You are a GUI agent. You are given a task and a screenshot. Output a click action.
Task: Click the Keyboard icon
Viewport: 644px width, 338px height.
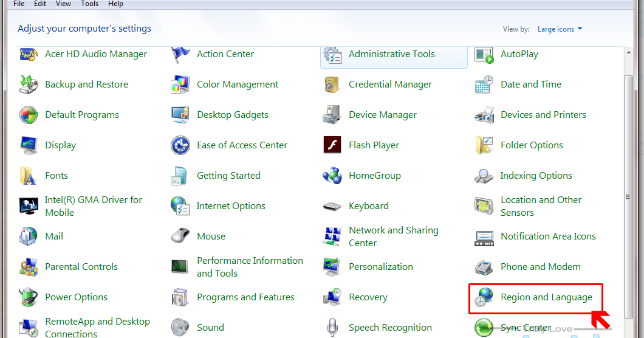[x=332, y=207]
